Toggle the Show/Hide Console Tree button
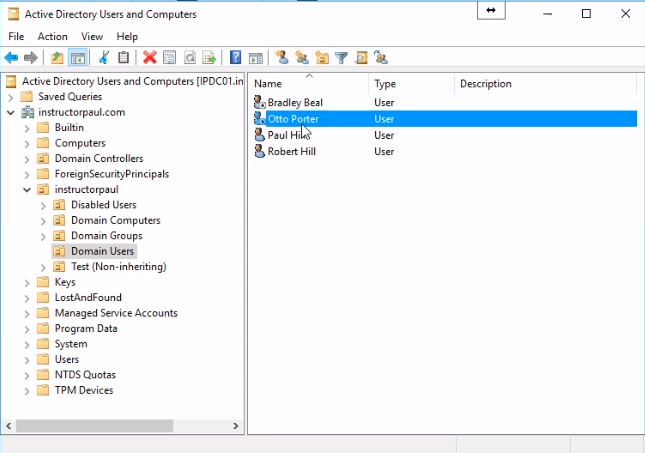645x453 pixels. pos(78,58)
